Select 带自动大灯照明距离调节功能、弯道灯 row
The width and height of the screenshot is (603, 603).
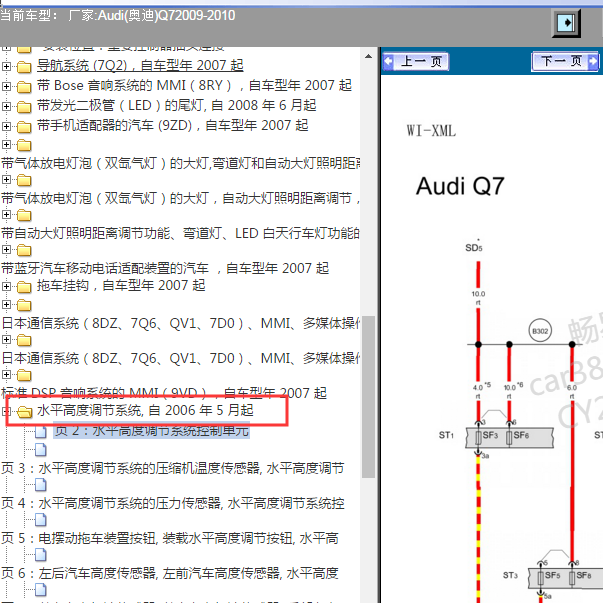(180, 233)
